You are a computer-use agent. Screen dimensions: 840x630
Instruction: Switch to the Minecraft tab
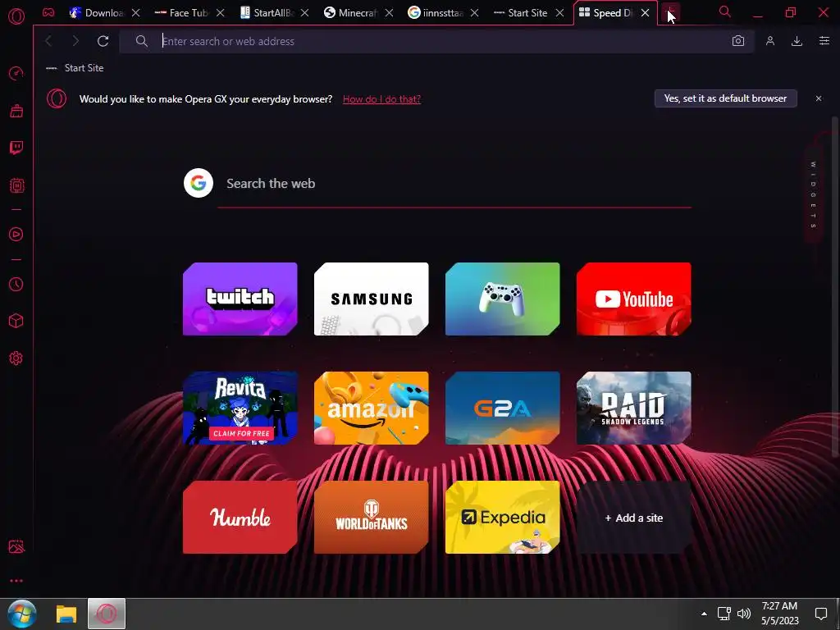(351, 13)
